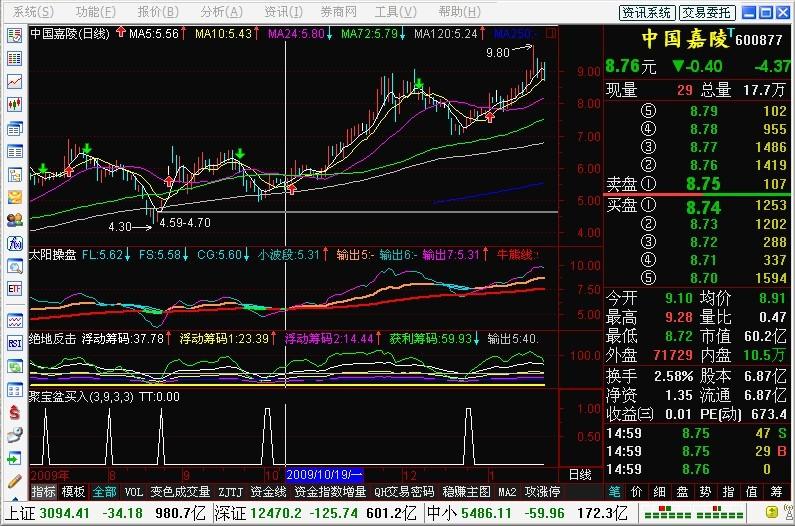Open the ETF analysis icon
The width and height of the screenshot is (795, 526).
[x=14, y=289]
